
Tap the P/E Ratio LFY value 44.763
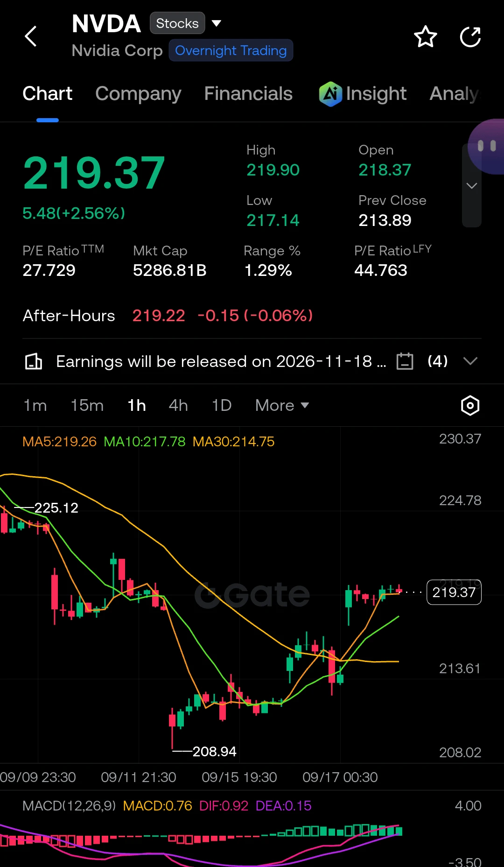click(x=380, y=270)
